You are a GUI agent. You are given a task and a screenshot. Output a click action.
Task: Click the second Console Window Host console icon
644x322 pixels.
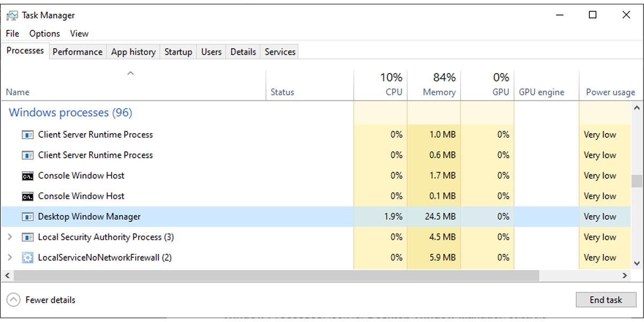(27, 196)
